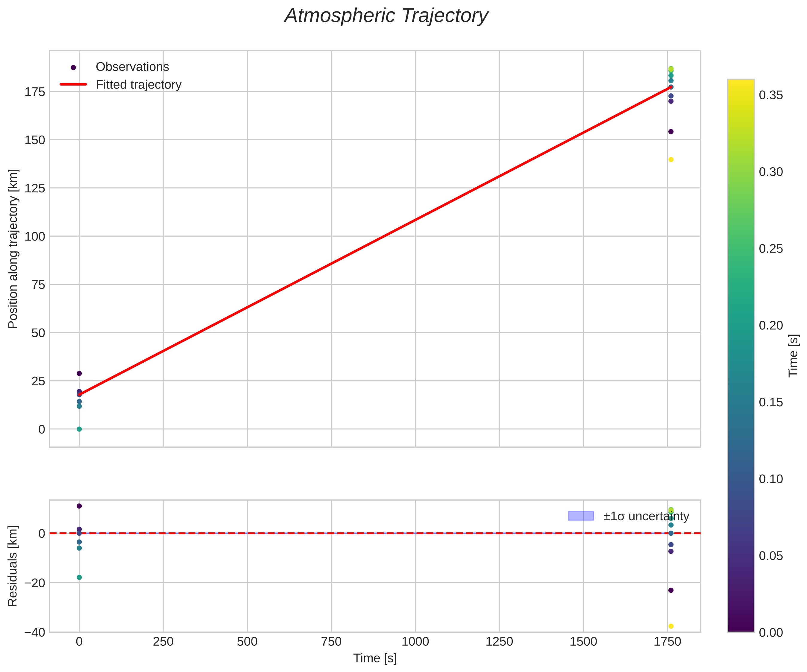Click the Time [s] colorbar label
Screen dimensions: 807x672
click(x=793, y=355)
